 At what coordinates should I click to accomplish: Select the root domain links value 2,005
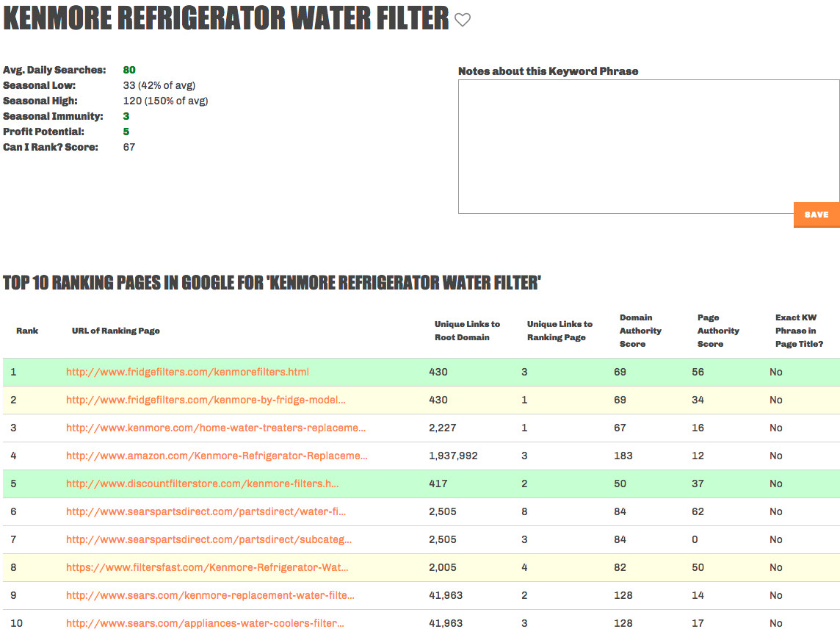click(x=443, y=567)
